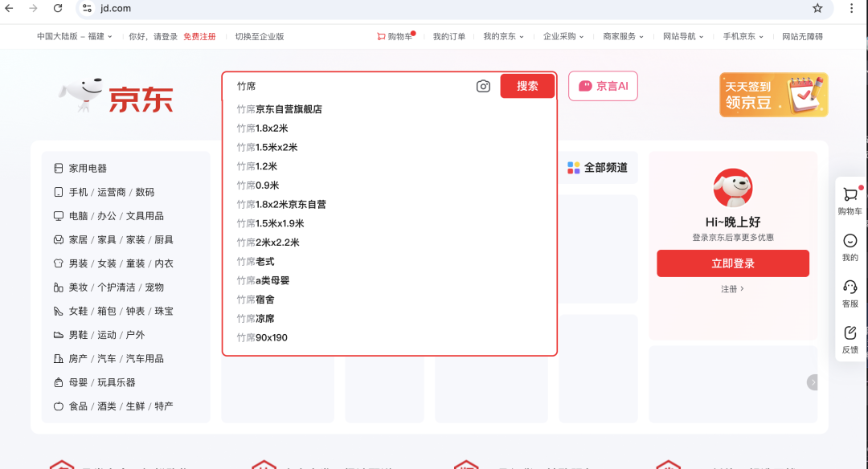Open the shopping cart icon in top navigation

pyautogui.click(x=381, y=36)
